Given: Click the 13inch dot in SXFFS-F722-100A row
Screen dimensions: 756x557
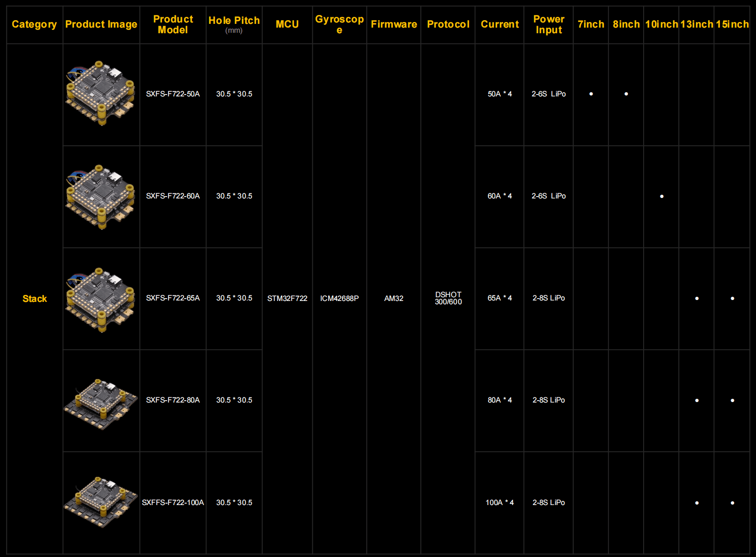Looking at the screenshot, I should [x=697, y=503].
